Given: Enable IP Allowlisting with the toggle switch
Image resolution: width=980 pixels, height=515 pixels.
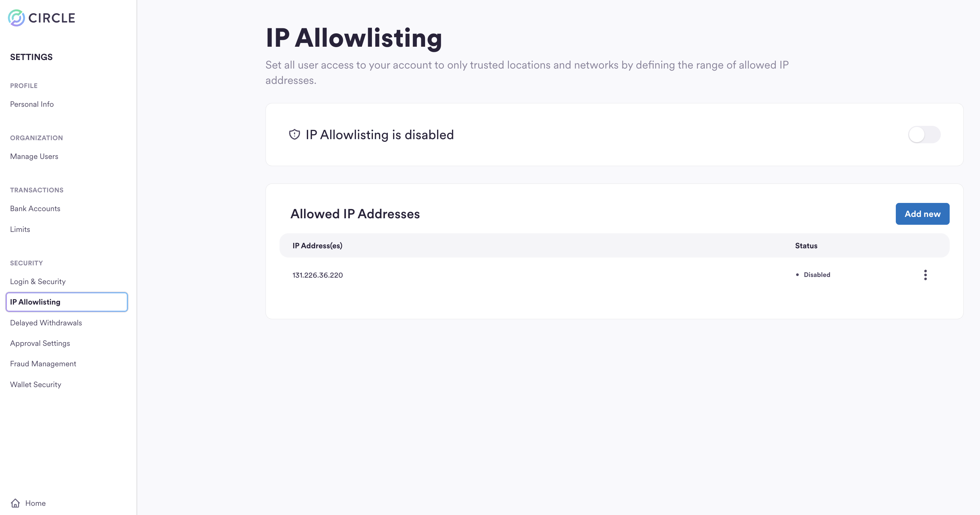Looking at the screenshot, I should coord(924,134).
